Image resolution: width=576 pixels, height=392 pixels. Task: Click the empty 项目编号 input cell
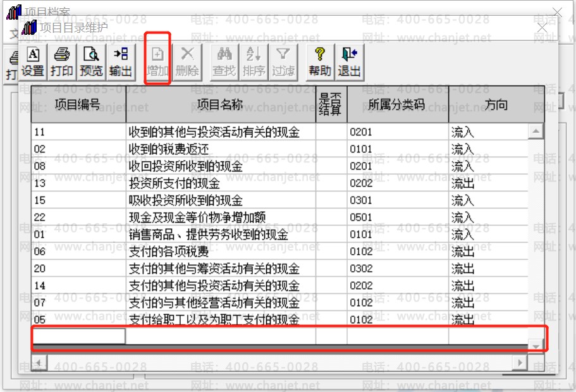78,336
